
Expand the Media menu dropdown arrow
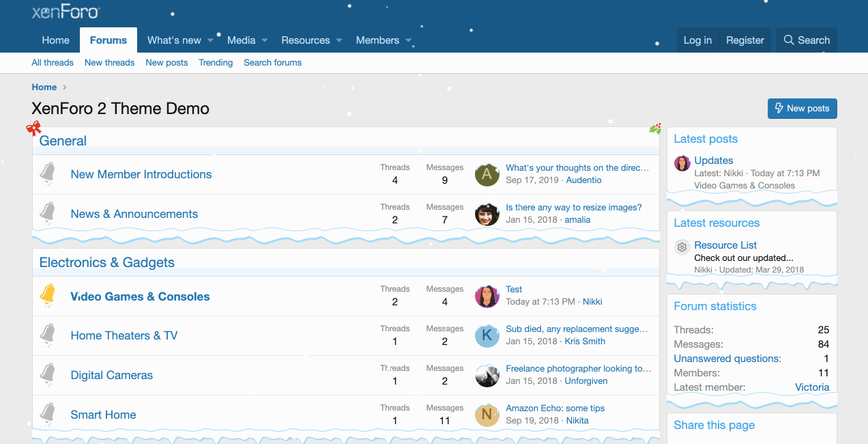[265, 40]
